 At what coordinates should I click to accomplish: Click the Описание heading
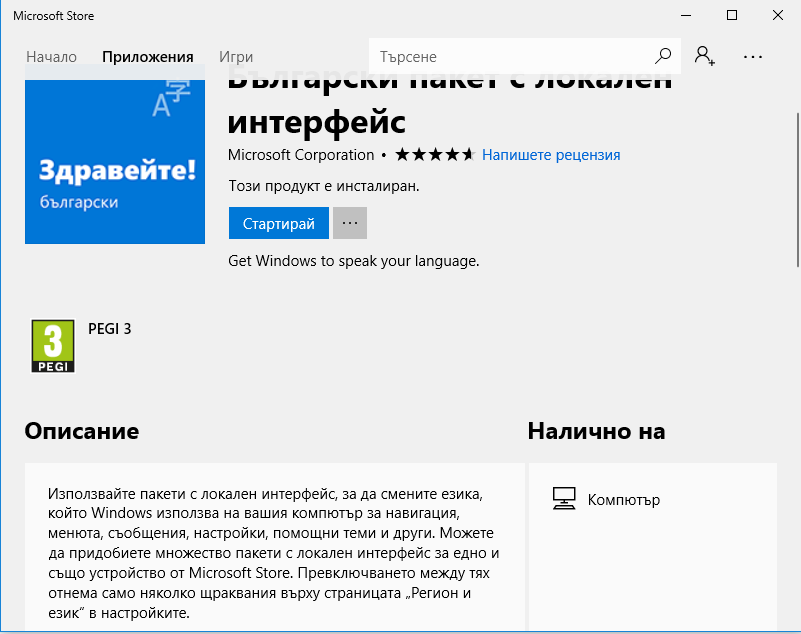[82, 431]
